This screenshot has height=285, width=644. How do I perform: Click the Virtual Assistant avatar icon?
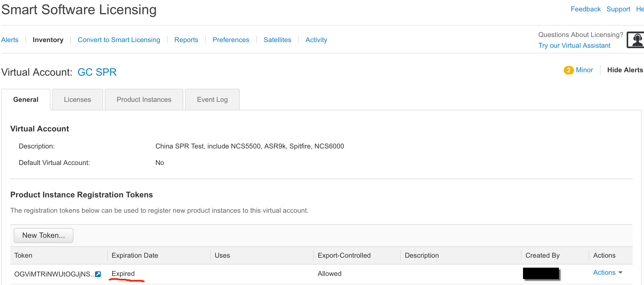pyautogui.click(x=635, y=40)
